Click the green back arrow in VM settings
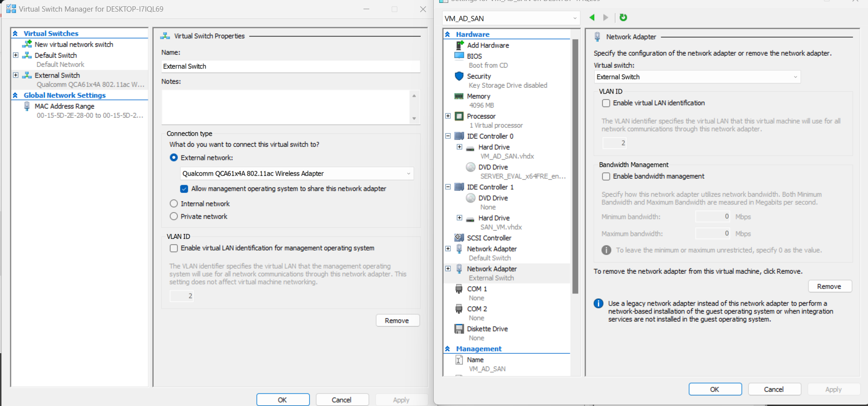 point(592,17)
